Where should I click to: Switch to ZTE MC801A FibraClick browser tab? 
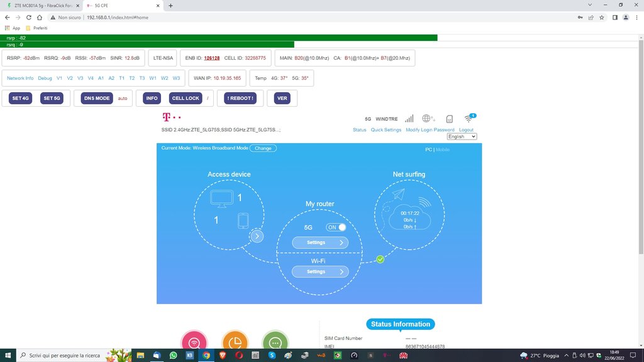pyautogui.click(x=41, y=6)
